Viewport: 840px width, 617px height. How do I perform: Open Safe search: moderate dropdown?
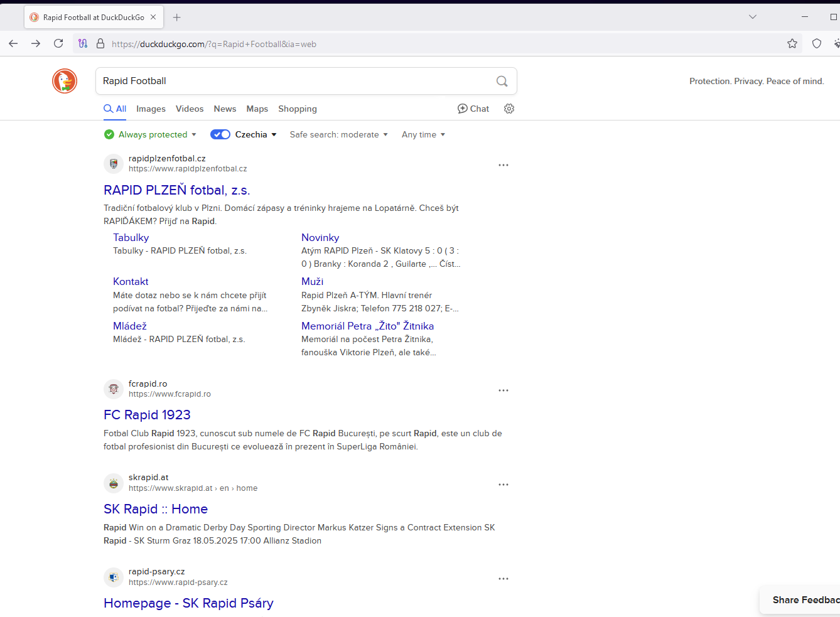(339, 134)
